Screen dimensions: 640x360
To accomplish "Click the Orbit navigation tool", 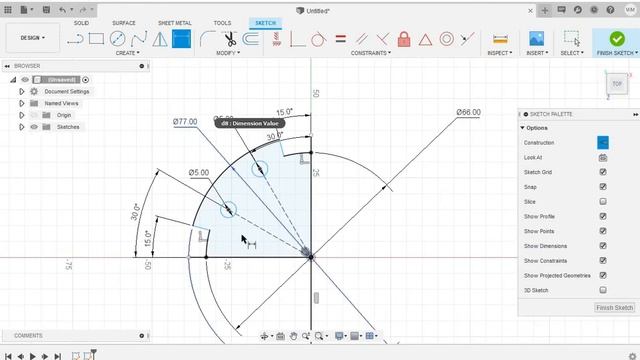I will click(264, 336).
